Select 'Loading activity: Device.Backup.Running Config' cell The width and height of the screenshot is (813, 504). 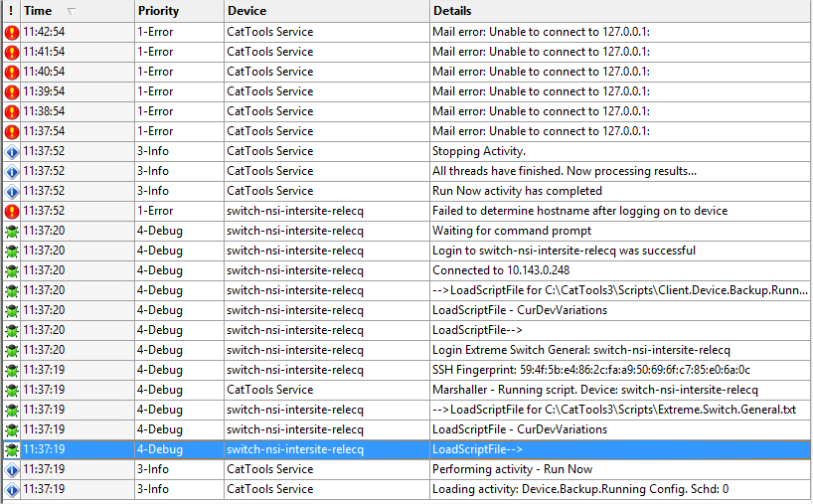click(620, 489)
